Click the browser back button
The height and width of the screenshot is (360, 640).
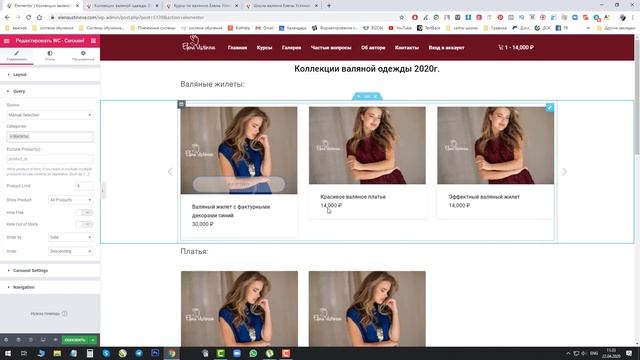tap(7, 18)
